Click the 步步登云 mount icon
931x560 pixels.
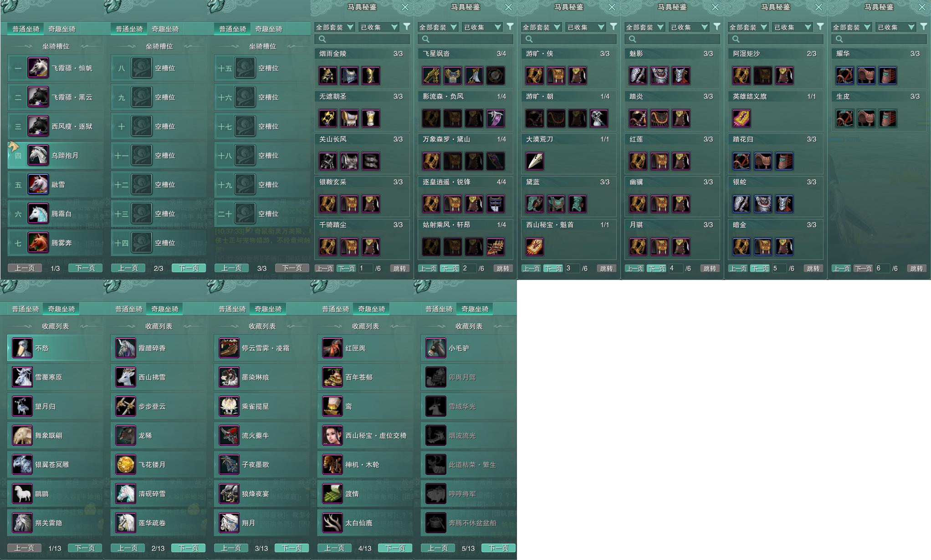pos(126,406)
